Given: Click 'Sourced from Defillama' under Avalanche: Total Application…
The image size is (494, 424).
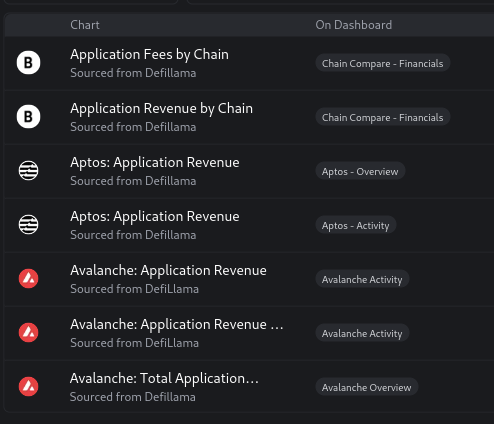Looking at the screenshot, I should tap(133, 397).
